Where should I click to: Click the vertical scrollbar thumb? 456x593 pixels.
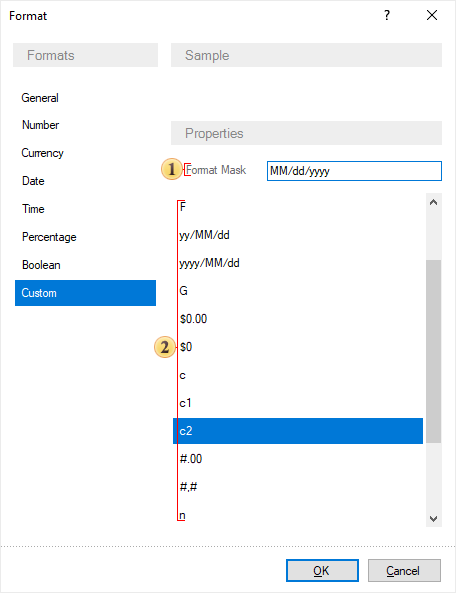pyautogui.click(x=434, y=351)
